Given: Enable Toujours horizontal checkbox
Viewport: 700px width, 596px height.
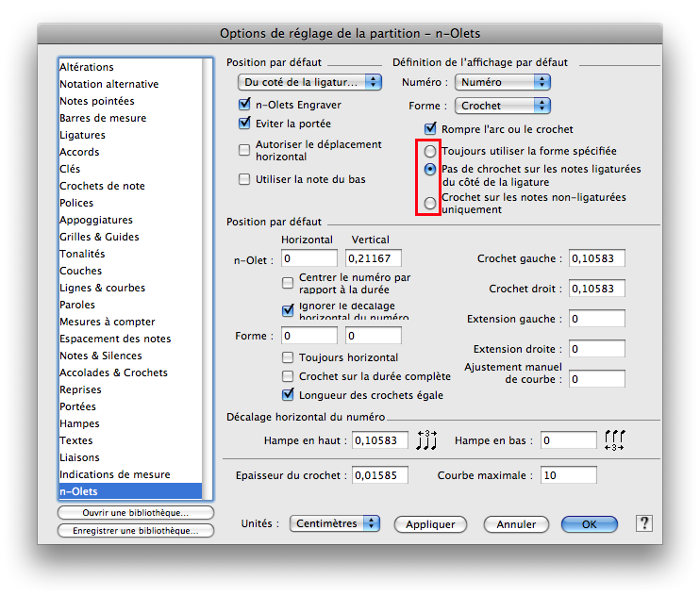Looking at the screenshot, I should 289,357.
